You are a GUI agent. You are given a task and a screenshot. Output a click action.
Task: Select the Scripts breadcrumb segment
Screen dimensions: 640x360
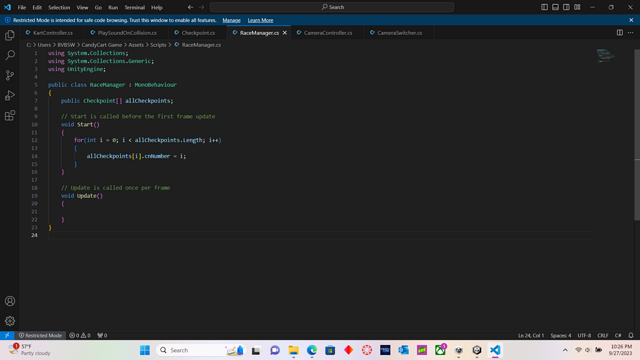[158, 45]
